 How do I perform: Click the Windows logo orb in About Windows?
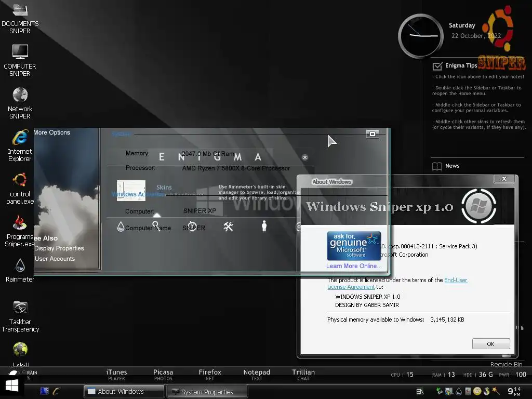[478, 206]
